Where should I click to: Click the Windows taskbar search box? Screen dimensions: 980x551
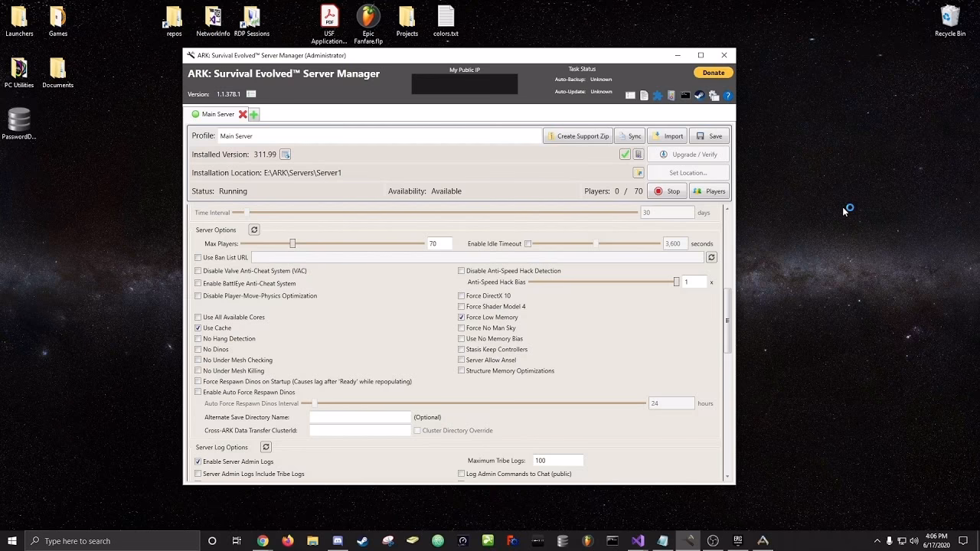[113, 541]
